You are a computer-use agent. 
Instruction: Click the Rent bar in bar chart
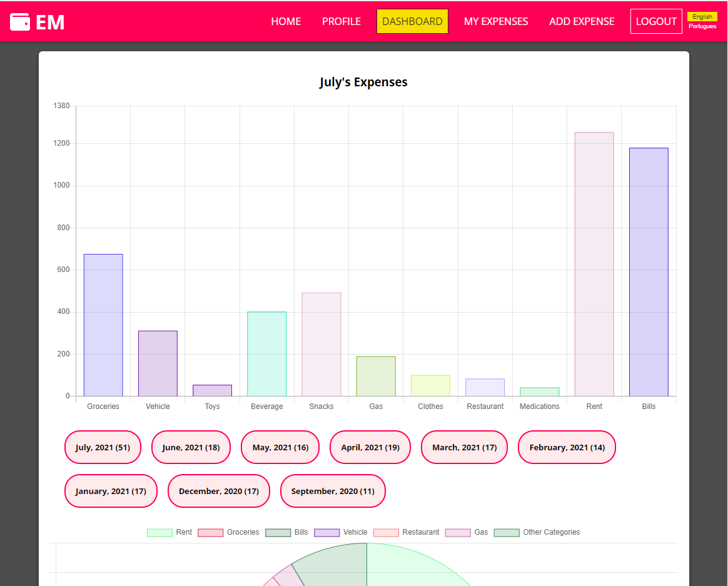coord(594,264)
